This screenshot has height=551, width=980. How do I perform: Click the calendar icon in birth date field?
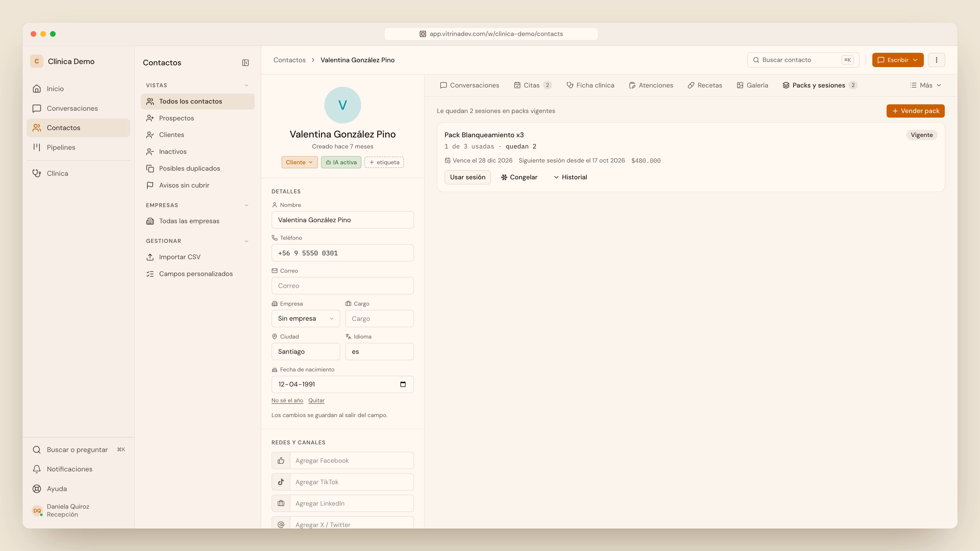tap(403, 384)
